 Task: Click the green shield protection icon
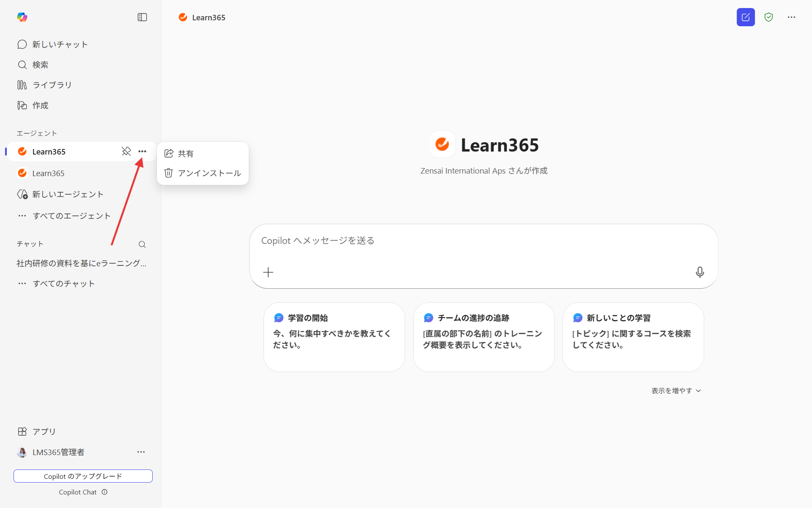(x=769, y=17)
